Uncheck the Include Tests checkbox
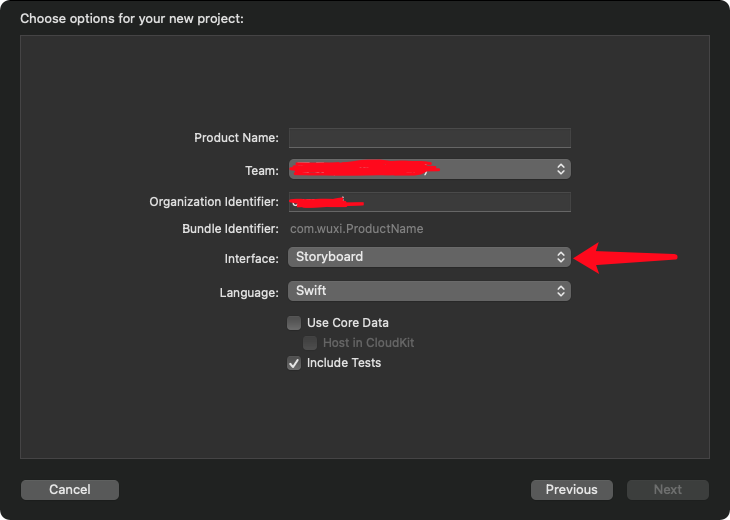The image size is (730, 520). (294, 363)
